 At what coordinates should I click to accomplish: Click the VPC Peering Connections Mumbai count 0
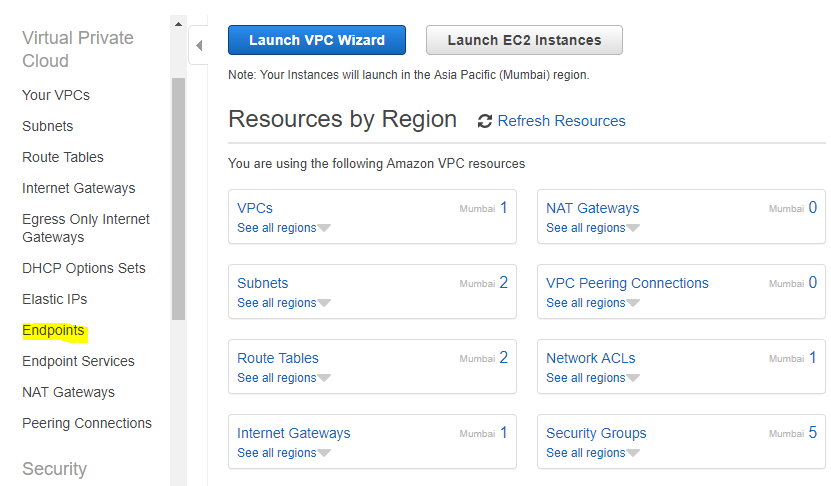click(812, 282)
